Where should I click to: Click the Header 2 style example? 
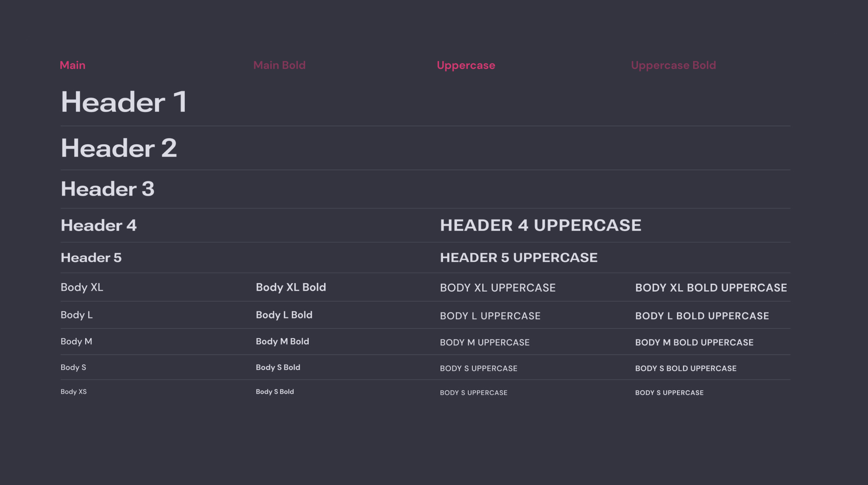tap(119, 148)
